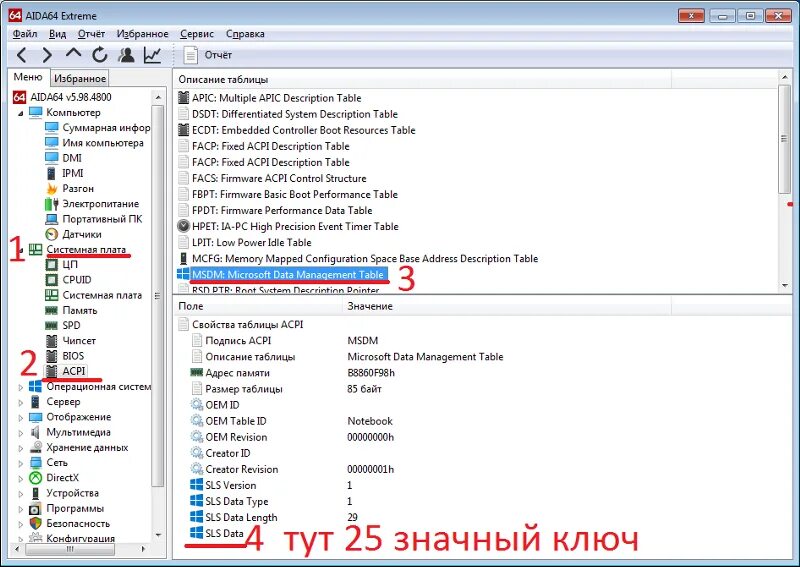800x567 pixels.
Task: Open the Избранное menu in menu bar
Action: (x=142, y=34)
